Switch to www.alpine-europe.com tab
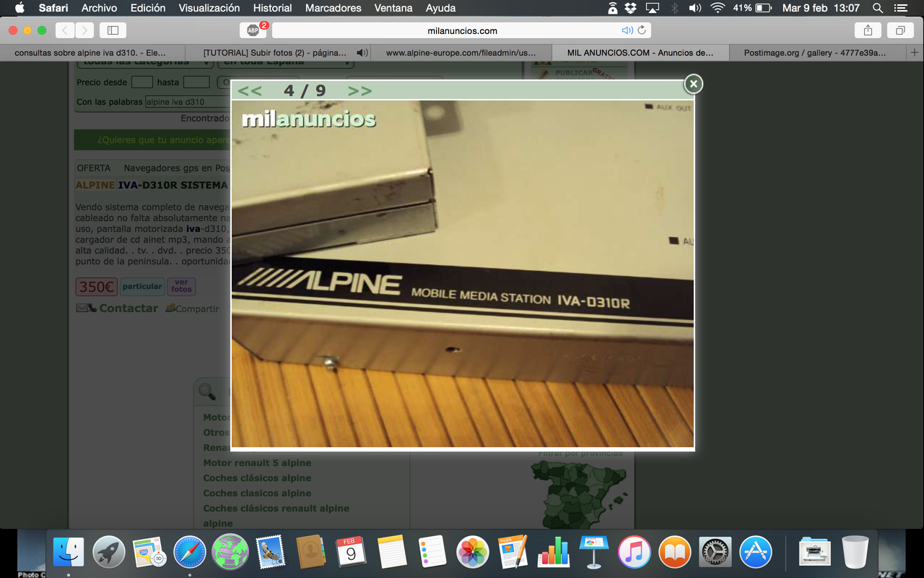The image size is (924, 578). 461,53
